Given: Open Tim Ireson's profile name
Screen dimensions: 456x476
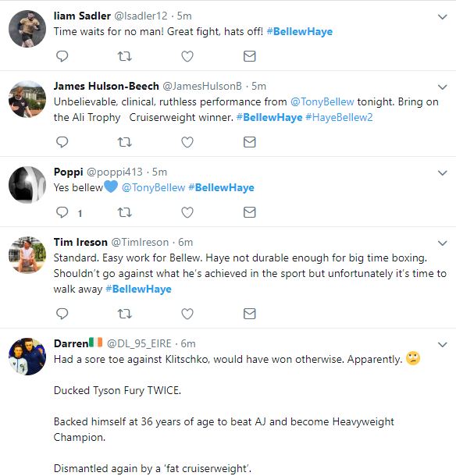Looking at the screenshot, I should 80,242.
